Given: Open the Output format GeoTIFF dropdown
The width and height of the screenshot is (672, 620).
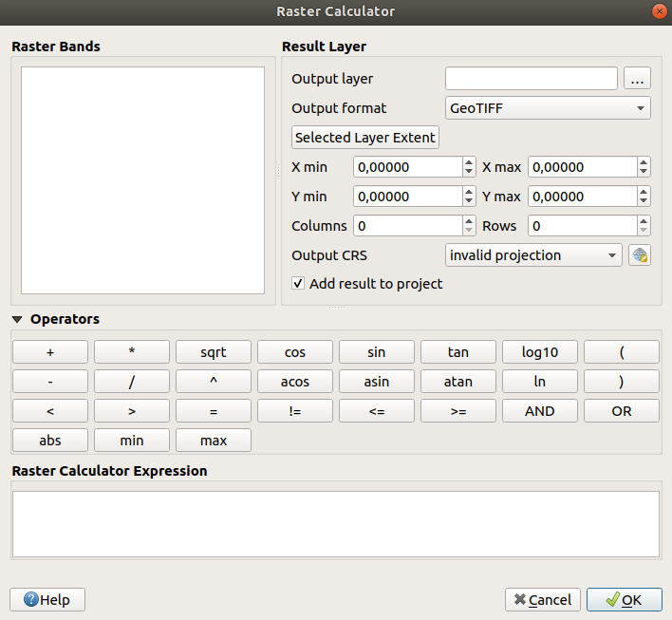Looking at the screenshot, I should tap(548, 108).
